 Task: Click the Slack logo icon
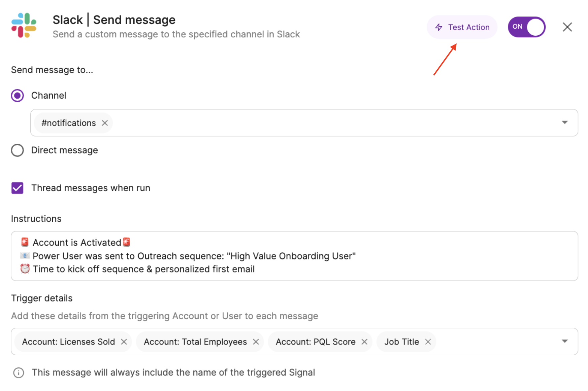click(x=24, y=25)
